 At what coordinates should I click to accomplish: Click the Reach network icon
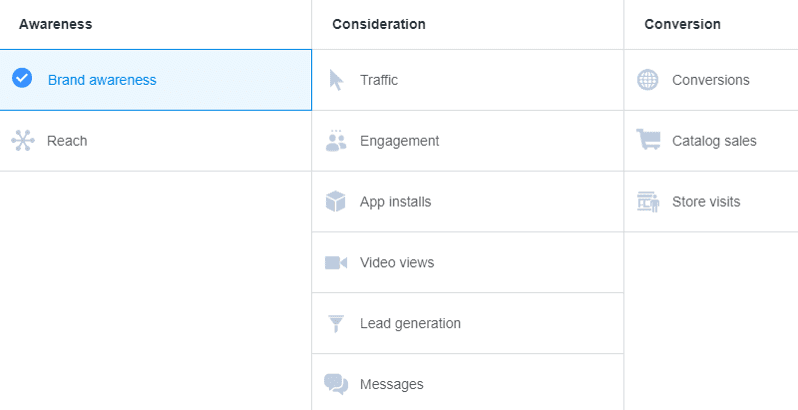coord(22,141)
